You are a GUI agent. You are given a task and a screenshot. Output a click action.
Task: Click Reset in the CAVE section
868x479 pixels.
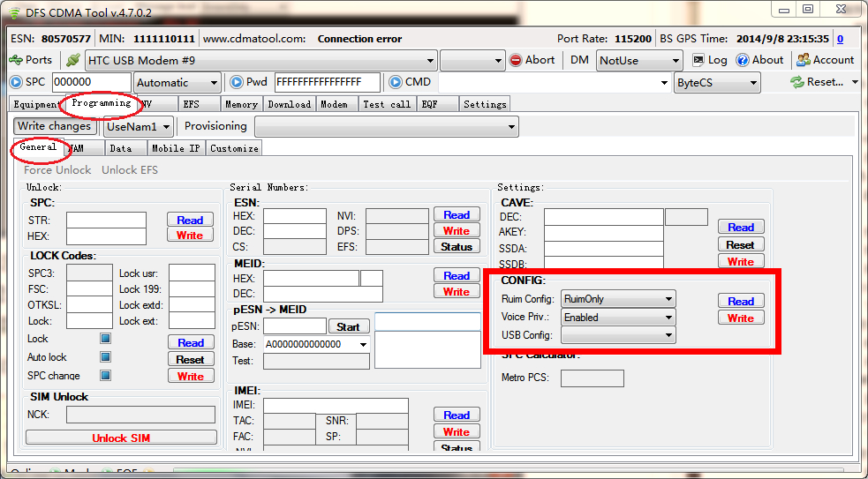pyautogui.click(x=741, y=244)
